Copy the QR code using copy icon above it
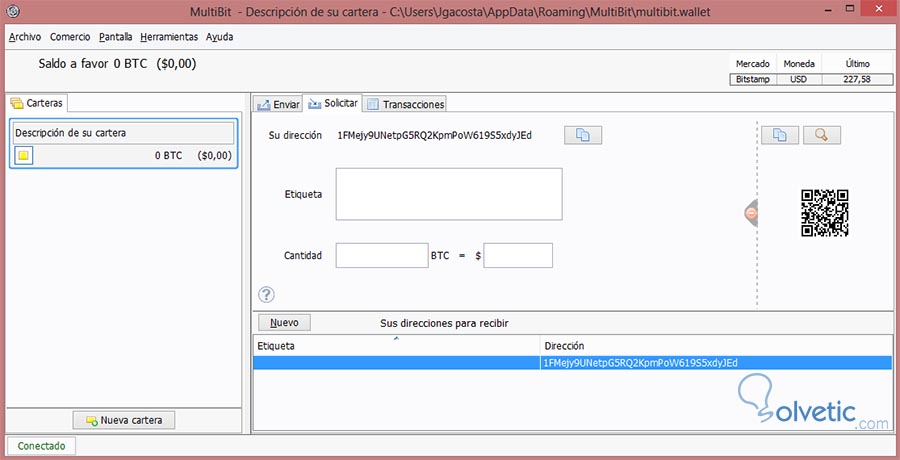The image size is (900, 460). tap(779, 135)
